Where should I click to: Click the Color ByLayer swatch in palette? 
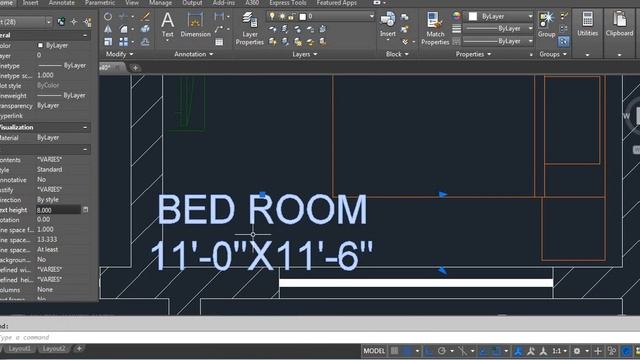coord(40,45)
